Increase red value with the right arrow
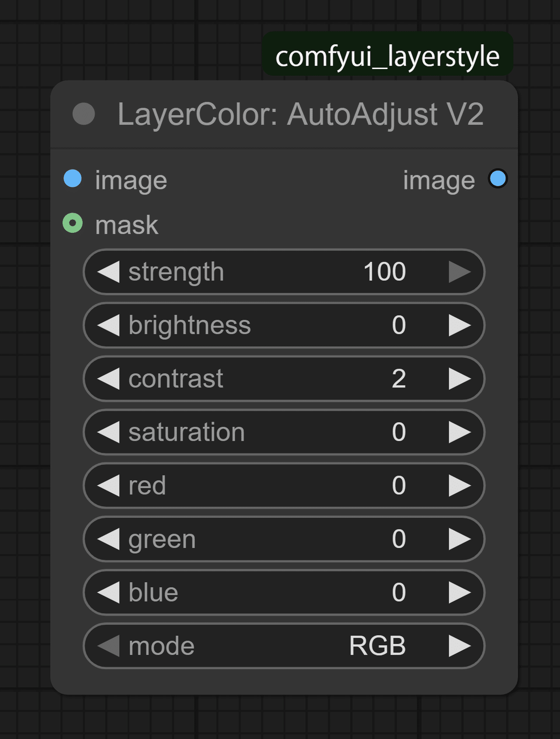The height and width of the screenshot is (739, 560). 459,486
